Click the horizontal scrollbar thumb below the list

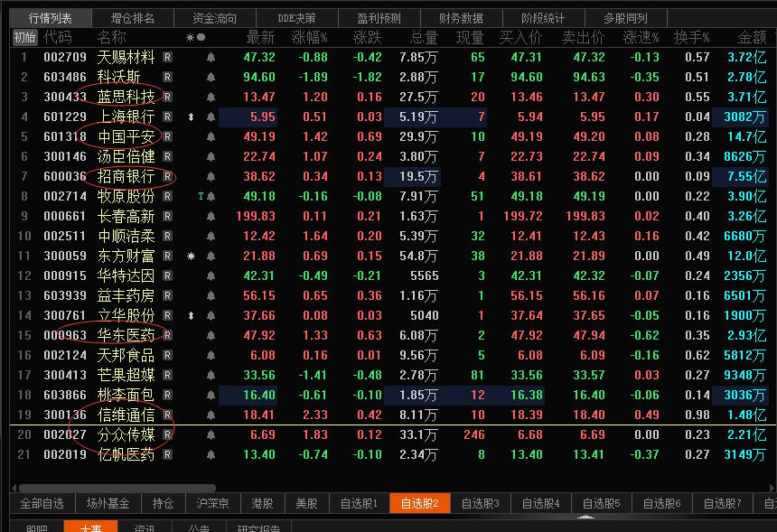coord(117,488)
